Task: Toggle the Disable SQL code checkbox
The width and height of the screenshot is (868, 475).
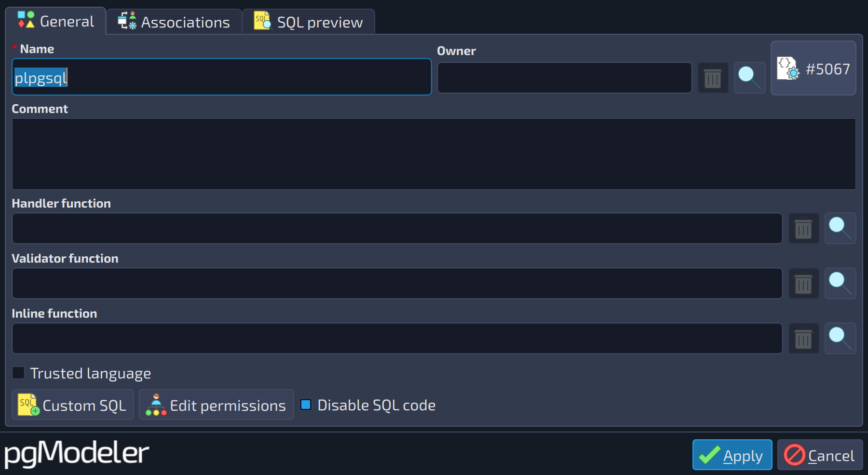Action: point(306,405)
